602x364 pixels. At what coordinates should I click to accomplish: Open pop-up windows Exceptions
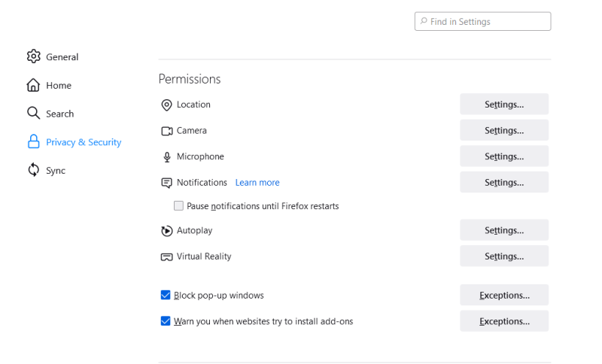[x=504, y=296]
